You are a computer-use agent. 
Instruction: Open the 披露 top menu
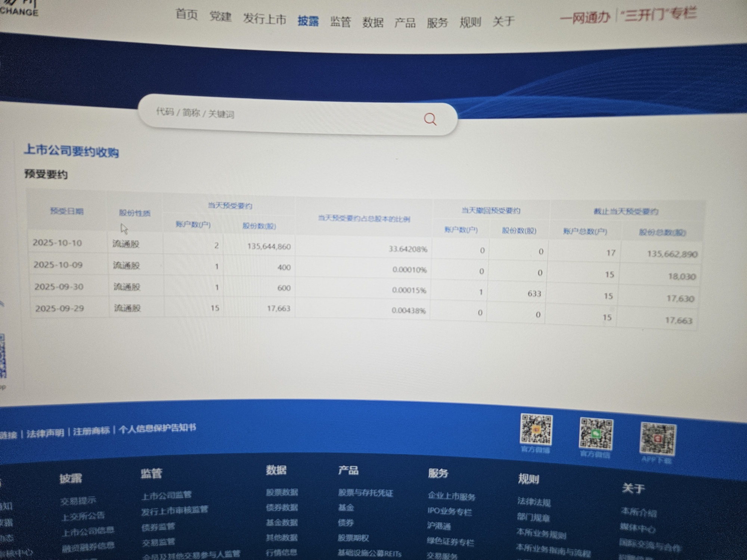(x=308, y=21)
